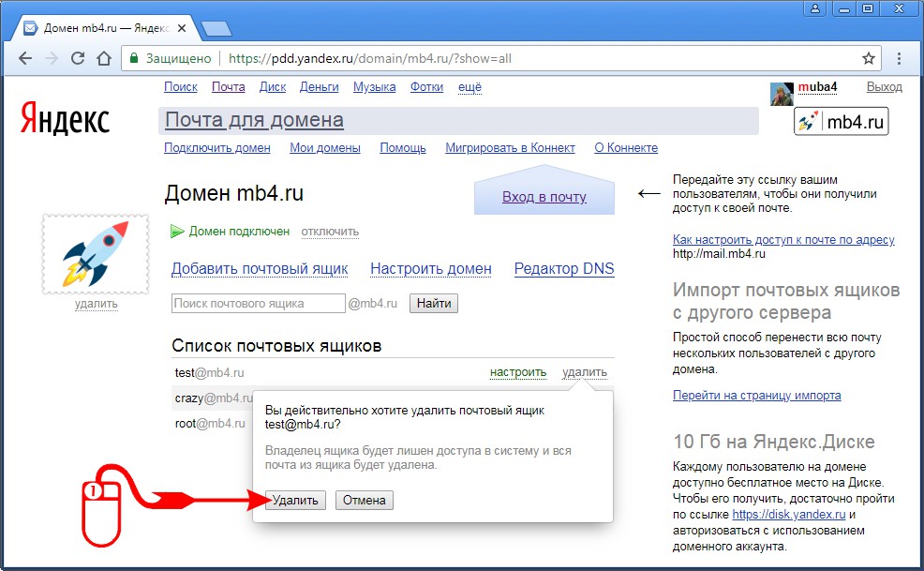Open Настроить домен

[x=431, y=268]
